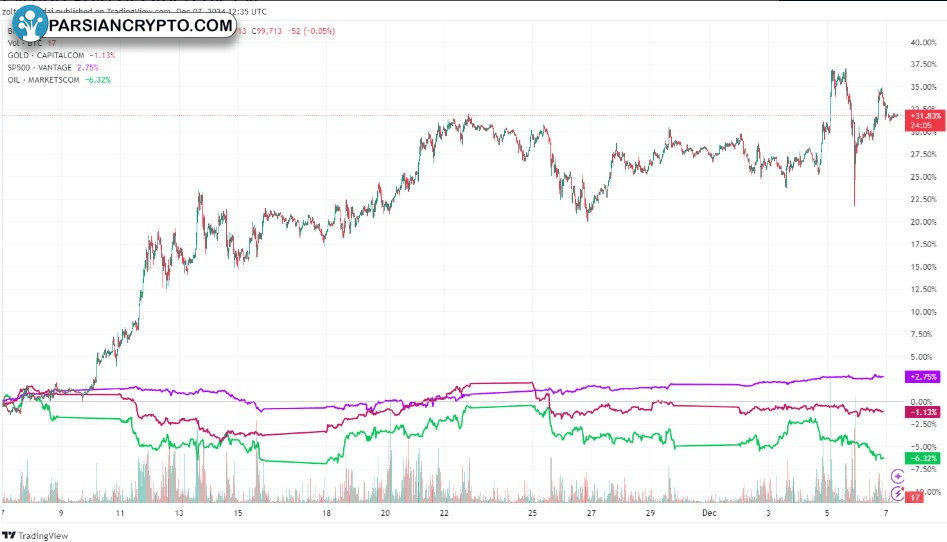The height and width of the screenshot is (542, 947).
Task: Click the C99,713 close value in legend
Action: tap(267, 31)
